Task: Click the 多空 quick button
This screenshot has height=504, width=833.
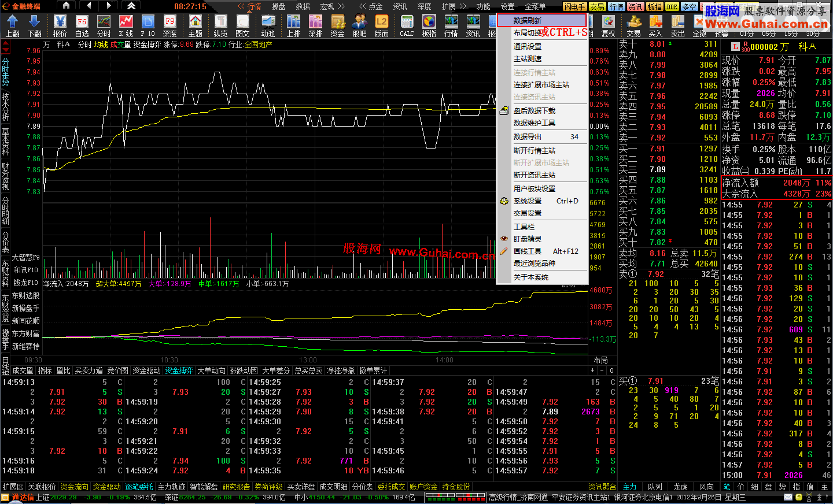Action: (689, 7)
